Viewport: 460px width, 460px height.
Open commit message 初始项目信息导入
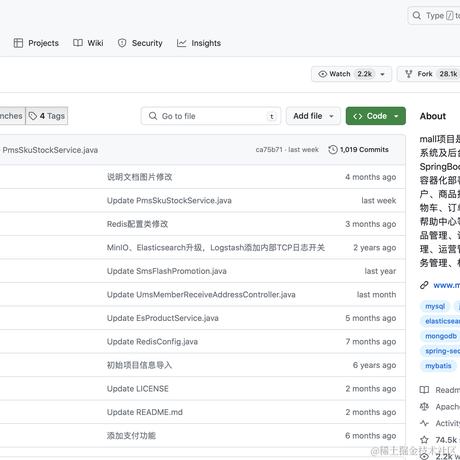[139, 365]
